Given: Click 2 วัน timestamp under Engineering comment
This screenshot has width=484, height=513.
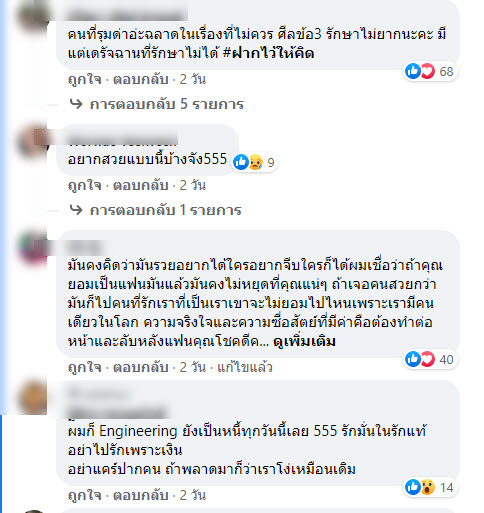Looking at the screenshot, I should pos(193,495).
